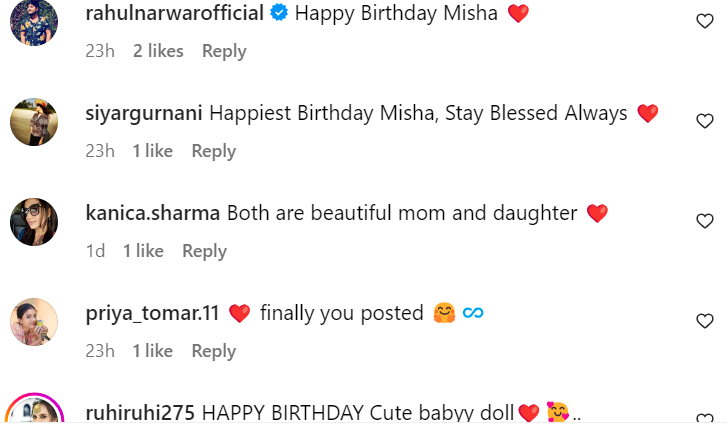Tap heart icon beside priya_tomar.11's comment
Image resolution: width=727 pixels, height=424 pixels.
[x=704, y=321]
